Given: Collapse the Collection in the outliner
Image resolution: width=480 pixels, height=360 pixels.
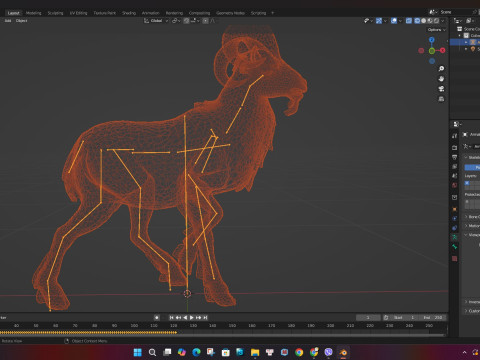Looking at the screenshot, I should coord(460,35).
